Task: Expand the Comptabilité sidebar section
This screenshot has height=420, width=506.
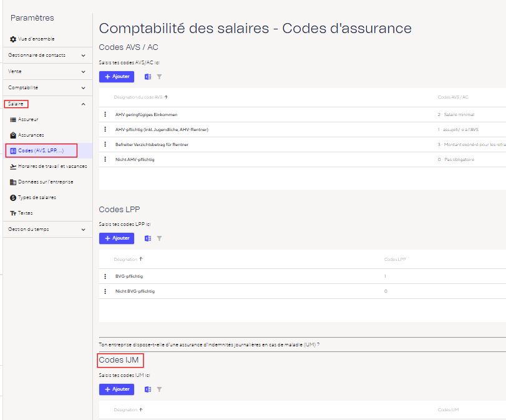Action: 84,88
